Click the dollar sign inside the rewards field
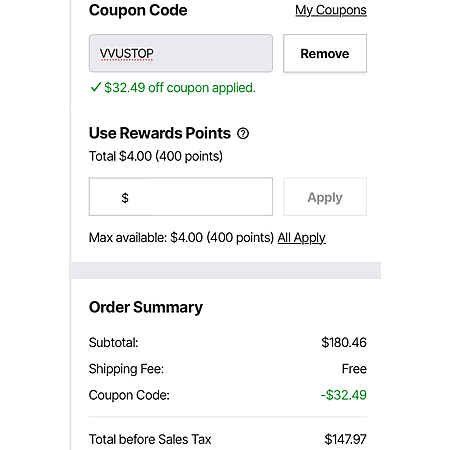 pos(125,198)
